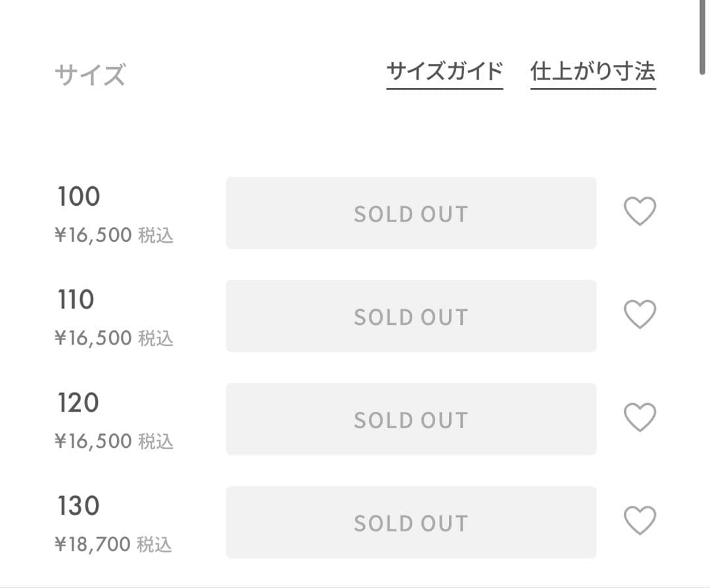Favorite size 100 with the heart icon
The width and height of the screenshot is (710, 588).
639,212
